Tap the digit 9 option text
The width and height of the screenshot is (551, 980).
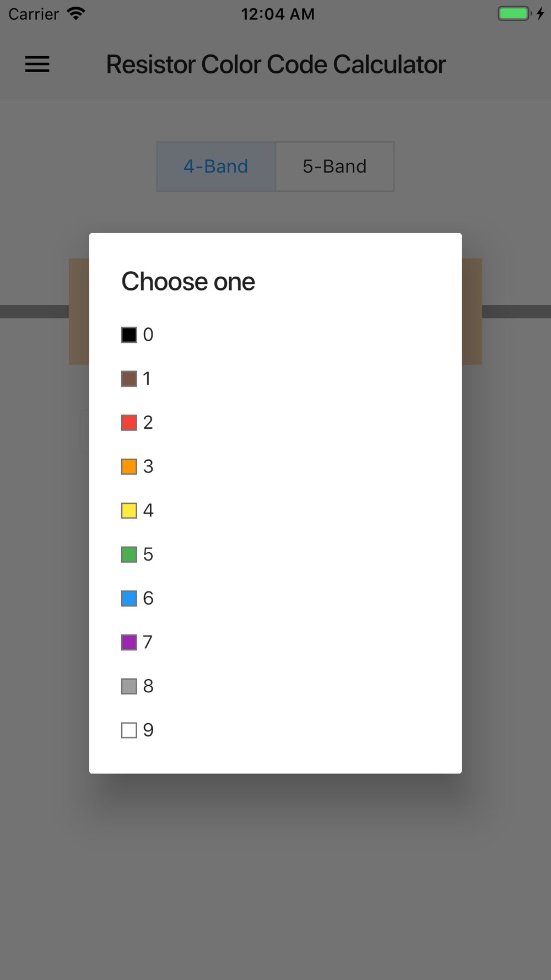click(x=148, y=730)
